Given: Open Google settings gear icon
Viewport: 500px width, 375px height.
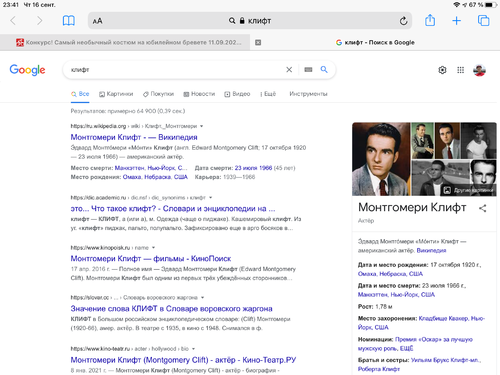Looking at the screenshot, I should click(x=442, y=70).
